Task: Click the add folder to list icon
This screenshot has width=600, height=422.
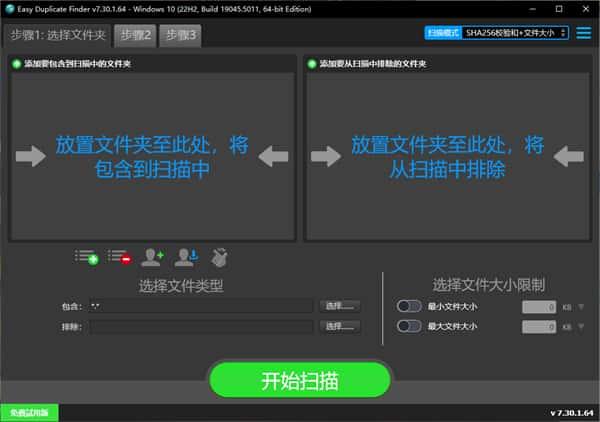Action: pos(86,257)
